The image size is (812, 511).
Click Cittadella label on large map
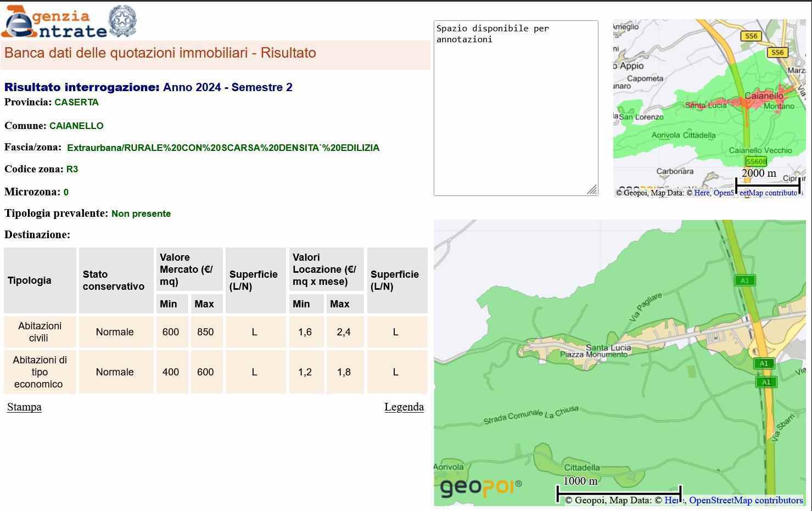click(x=581, y=468)
